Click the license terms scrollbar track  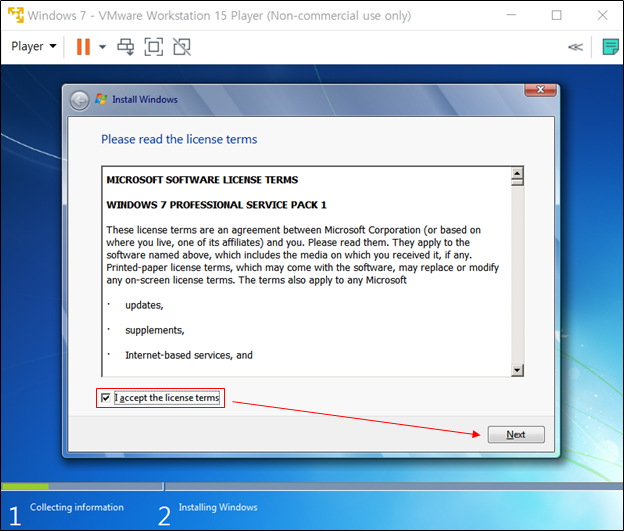click(x=517, y=275)
